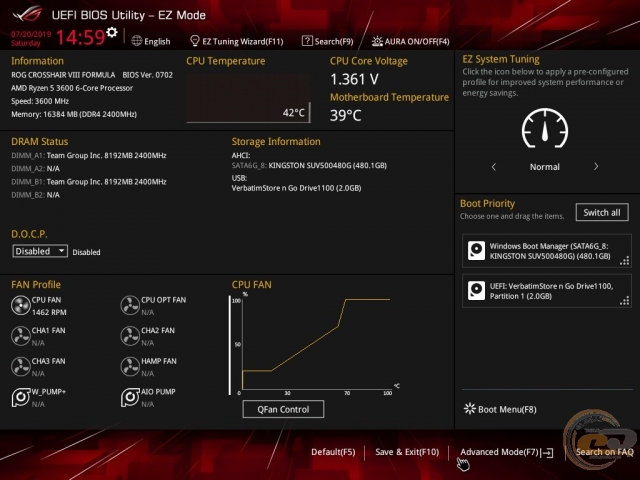Click the 07/20/2019 date text

(x=31, y=34)
